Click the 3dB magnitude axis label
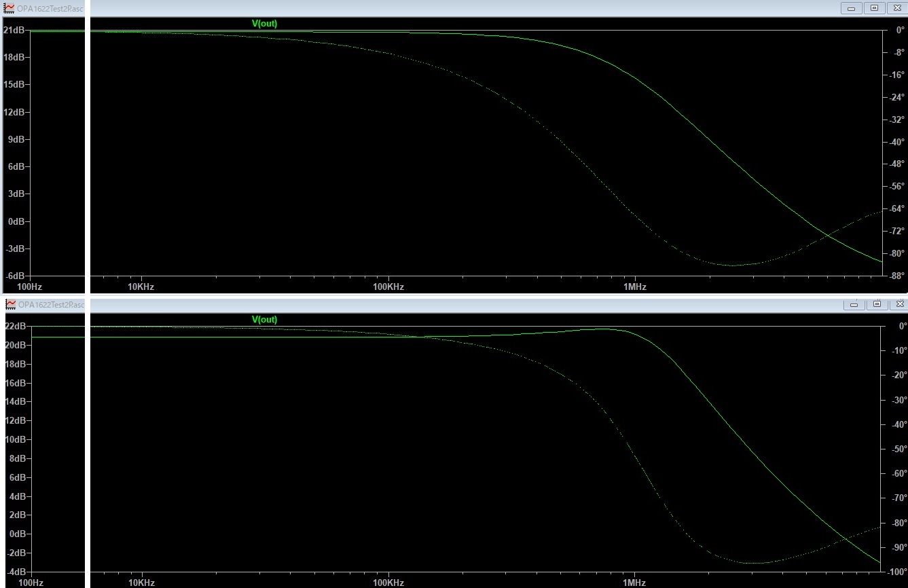Screen dimensions: 908x588 [17, 194]
